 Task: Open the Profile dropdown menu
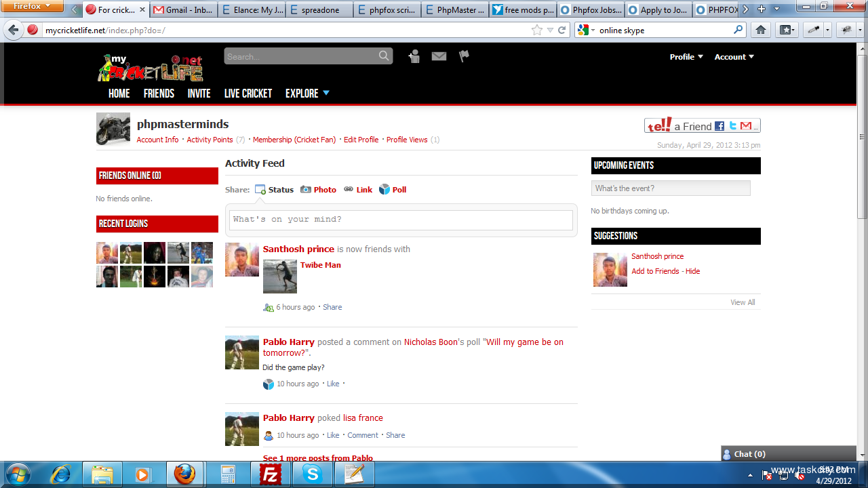686,57
